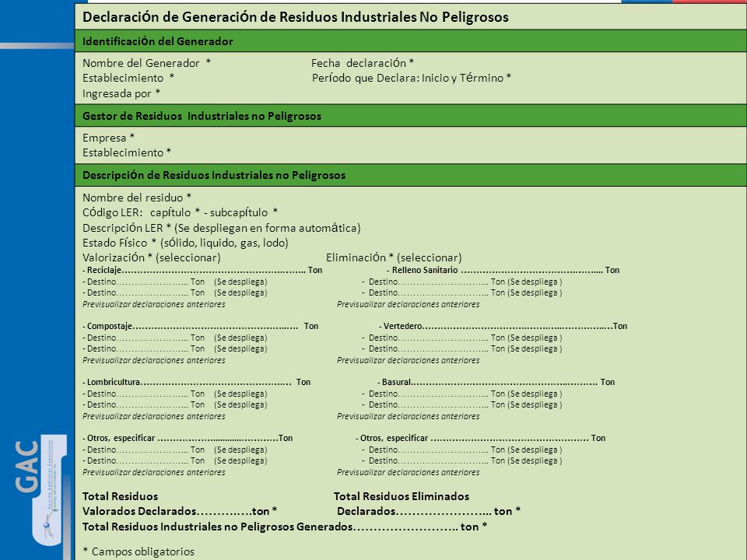Click the 'Basural' tonnage line

tap(496, 382)
